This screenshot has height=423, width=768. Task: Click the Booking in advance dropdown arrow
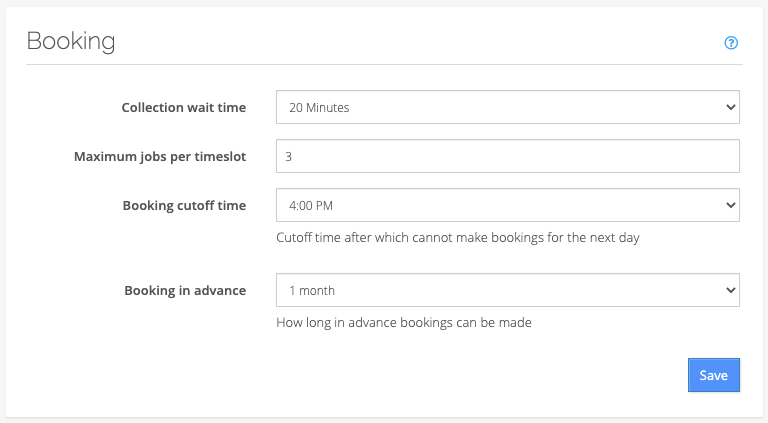730,290
